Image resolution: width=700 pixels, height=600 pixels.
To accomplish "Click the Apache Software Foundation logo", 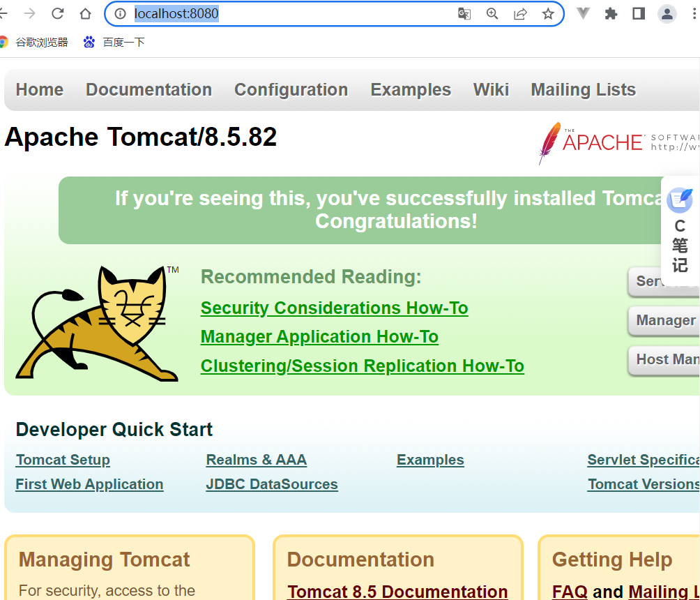I will 618,144.
